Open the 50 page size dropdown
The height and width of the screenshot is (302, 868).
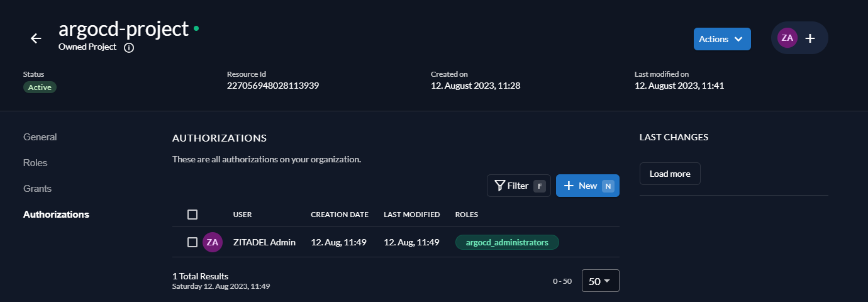[x=600, y=281]
